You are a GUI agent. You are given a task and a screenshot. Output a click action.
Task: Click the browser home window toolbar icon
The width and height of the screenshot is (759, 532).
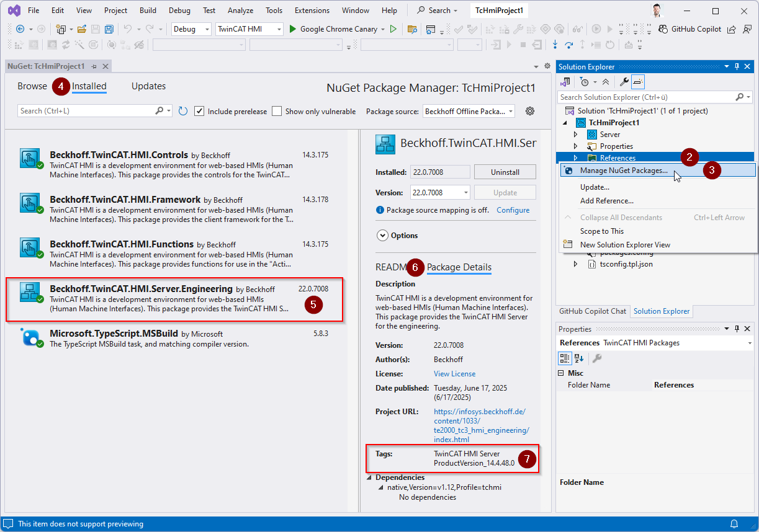coord(431,29)
